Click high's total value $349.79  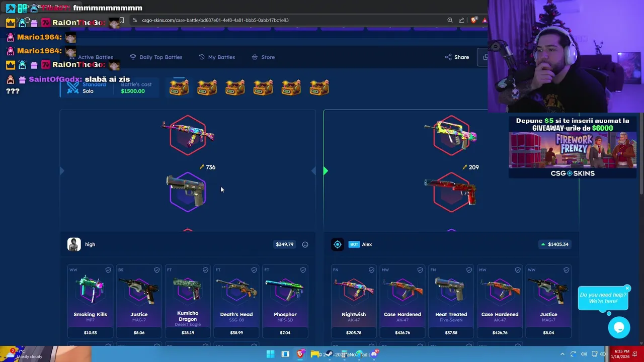tap(284, 244)
